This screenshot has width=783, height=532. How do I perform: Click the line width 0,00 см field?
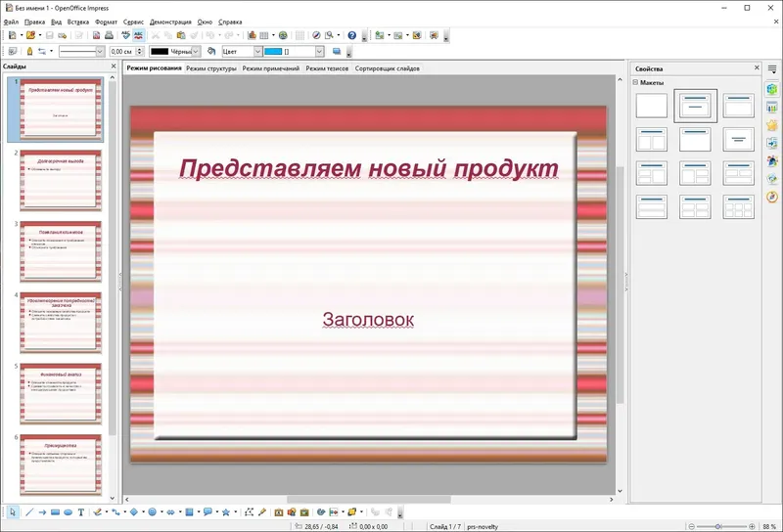coord(123,52)
